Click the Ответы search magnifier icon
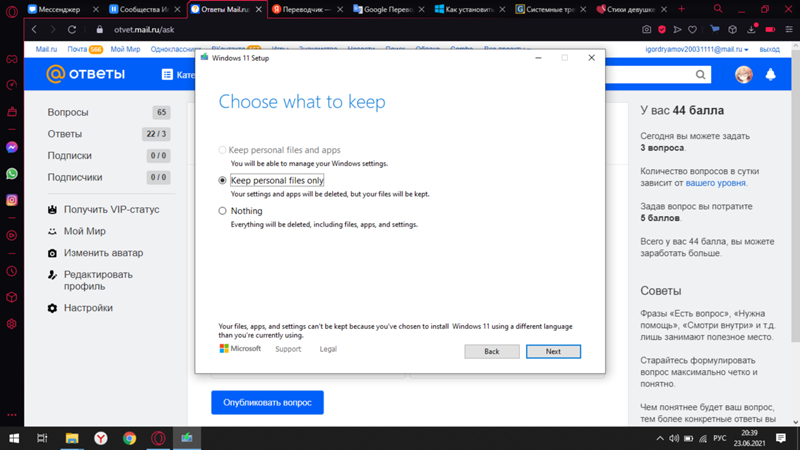The image size is (800, 450). (x=701, y=75)
